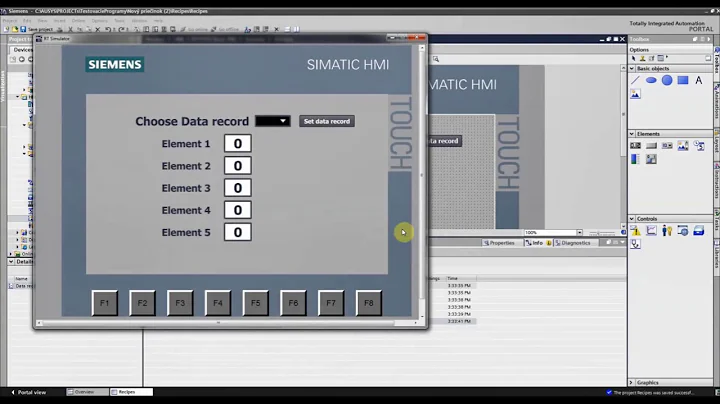Click the Element 3 value field
Viewport: 720px width, 404px height.
[x=237, y=188]
